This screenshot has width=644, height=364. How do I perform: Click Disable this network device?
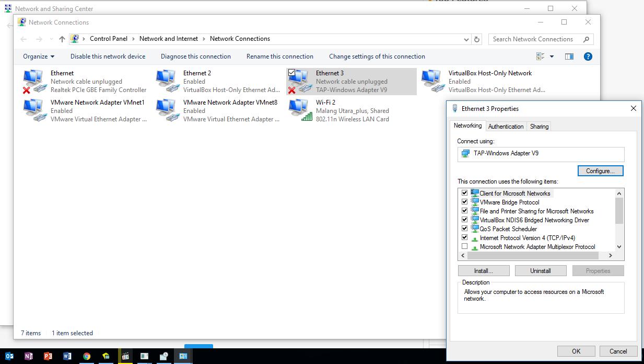point(108,56)
